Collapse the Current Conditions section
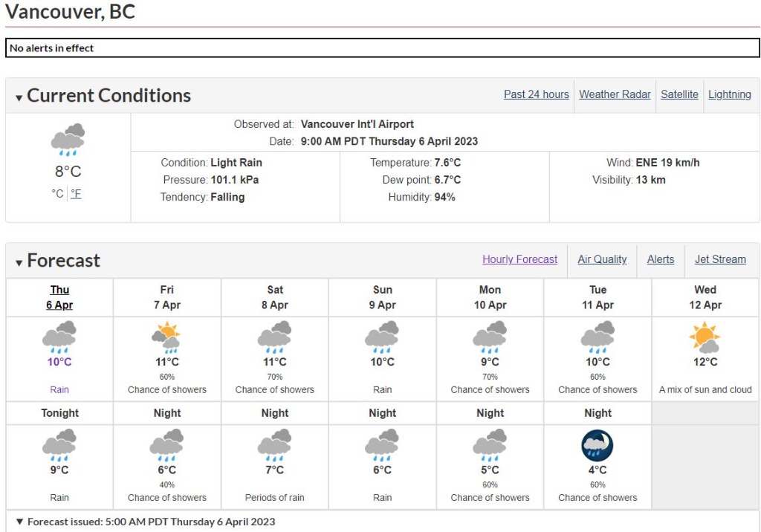This screenshot has height=532, width=761. pos(19,97)
